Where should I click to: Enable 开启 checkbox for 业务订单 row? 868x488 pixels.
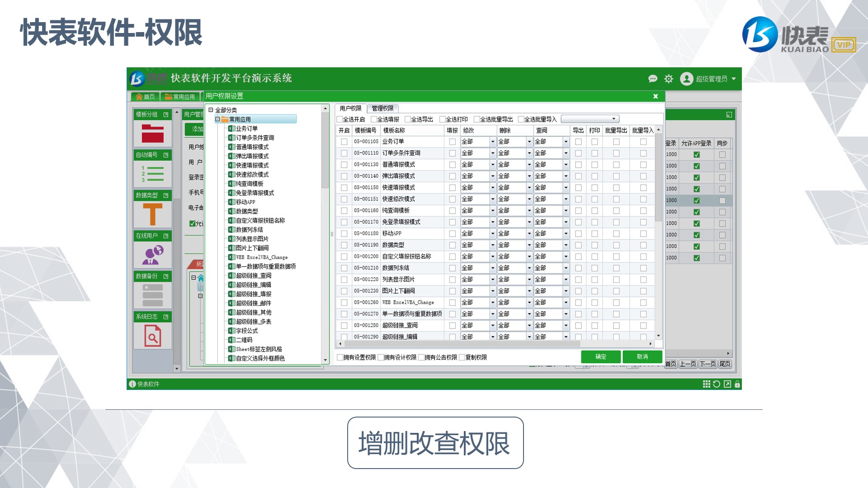(344, 142)
